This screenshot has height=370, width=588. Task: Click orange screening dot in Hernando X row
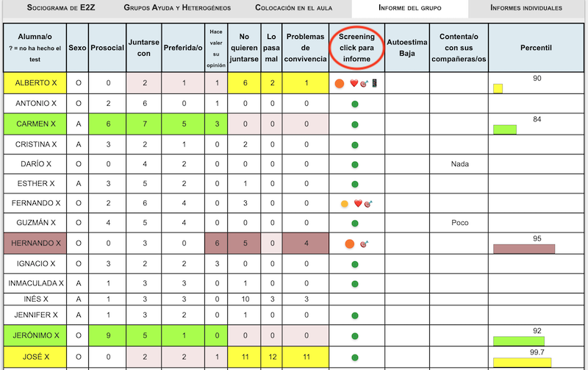[349, 243]
